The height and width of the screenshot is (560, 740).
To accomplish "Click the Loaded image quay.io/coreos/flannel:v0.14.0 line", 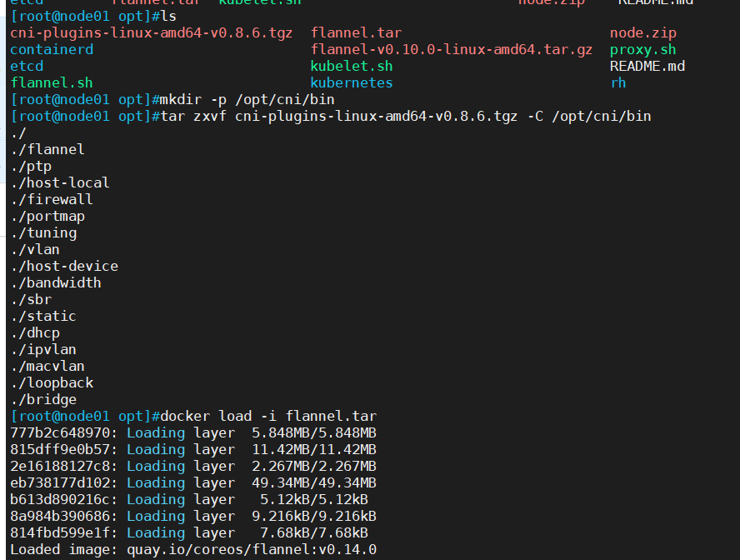I will click(193, 550).
